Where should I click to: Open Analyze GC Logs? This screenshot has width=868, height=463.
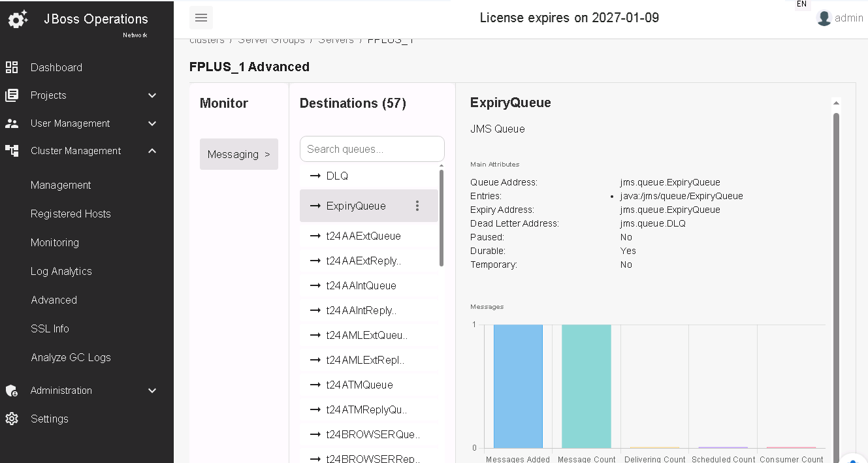coord(71,358)
